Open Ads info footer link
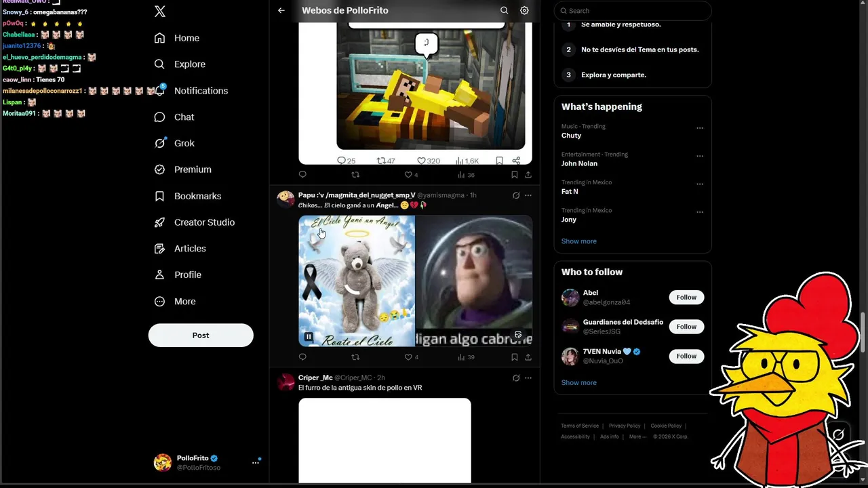This screenshot has height=488, width=868. [609, 436]
